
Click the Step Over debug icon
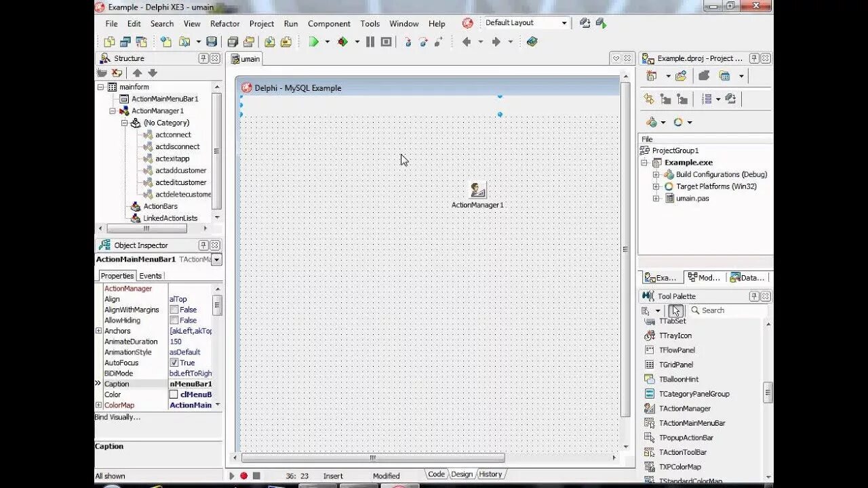[x=423, y=42]
